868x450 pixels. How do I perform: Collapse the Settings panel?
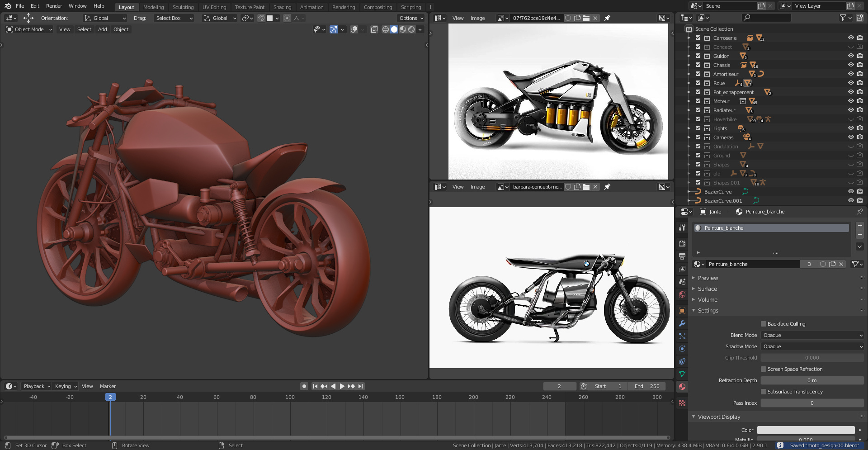(708, 311)
